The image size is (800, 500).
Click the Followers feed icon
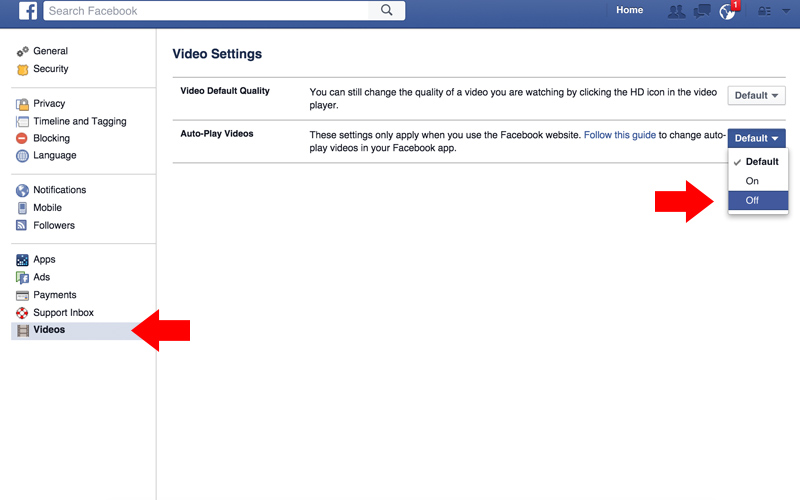click(x=21, y=226)
